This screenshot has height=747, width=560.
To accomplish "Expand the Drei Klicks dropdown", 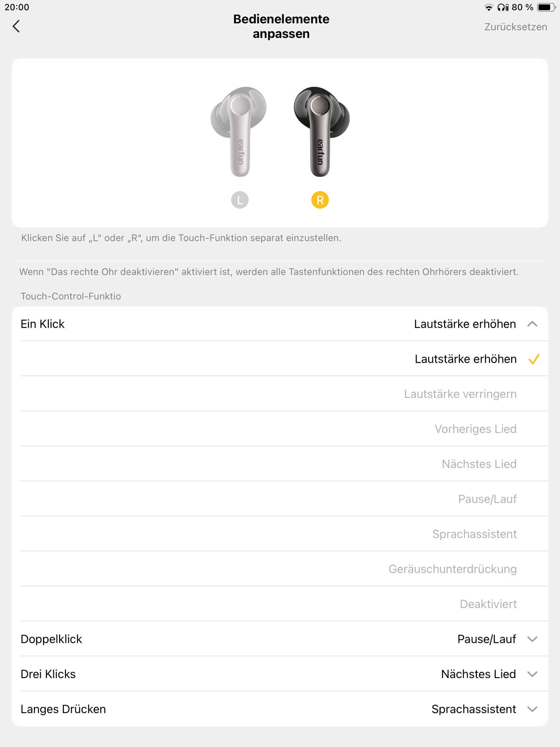I will tap(532, 674).
